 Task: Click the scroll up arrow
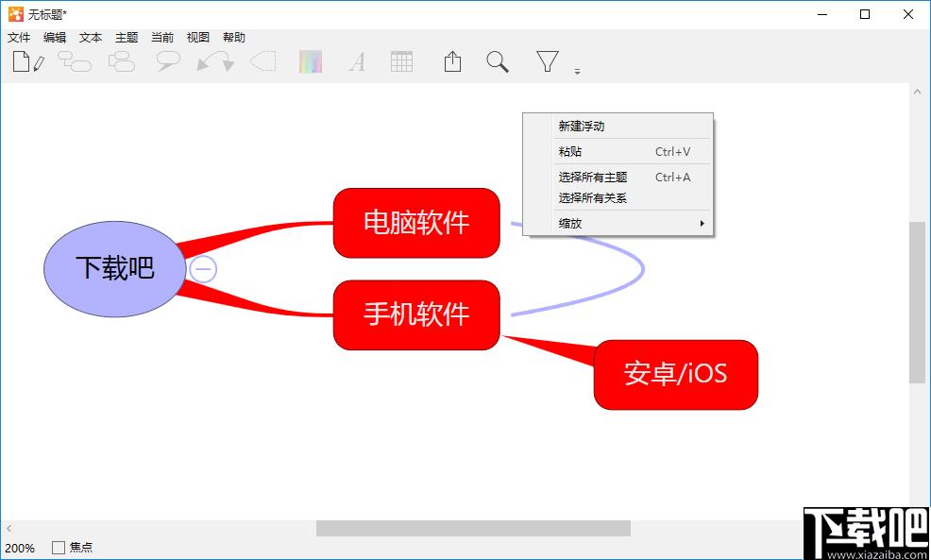click(918, 92)
